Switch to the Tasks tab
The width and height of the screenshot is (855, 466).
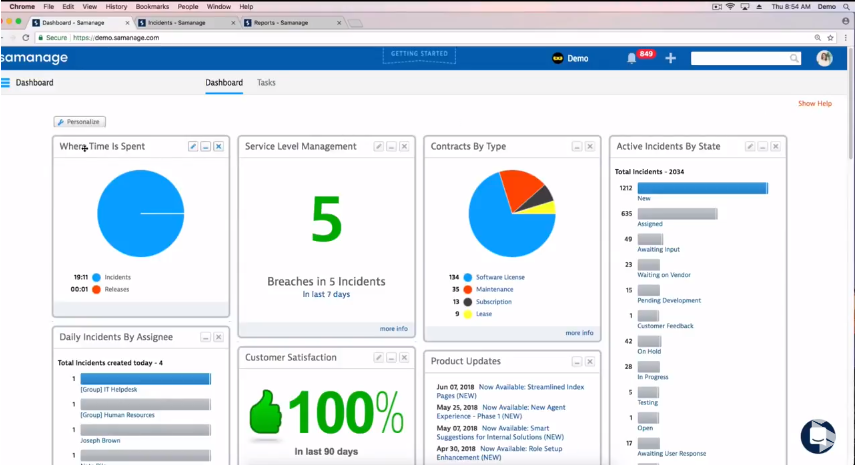pyautogui.click(x=266, y=83)
